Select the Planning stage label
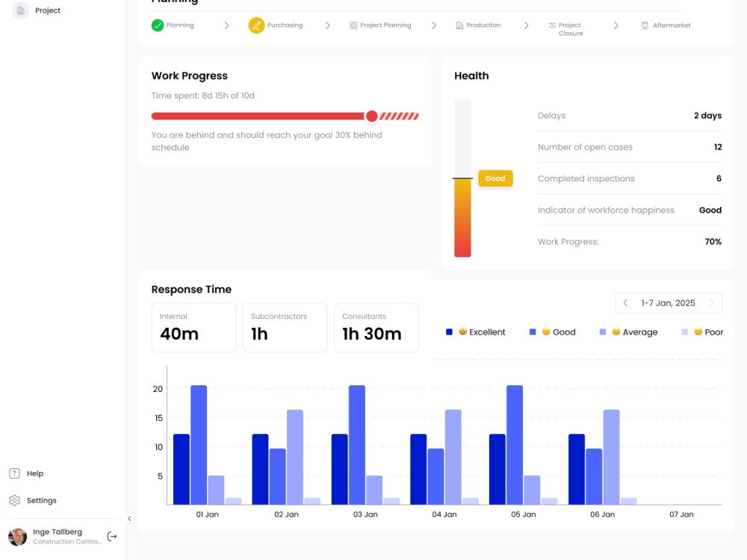Viewport: 747px width, 560px height. tap(180, 25)
